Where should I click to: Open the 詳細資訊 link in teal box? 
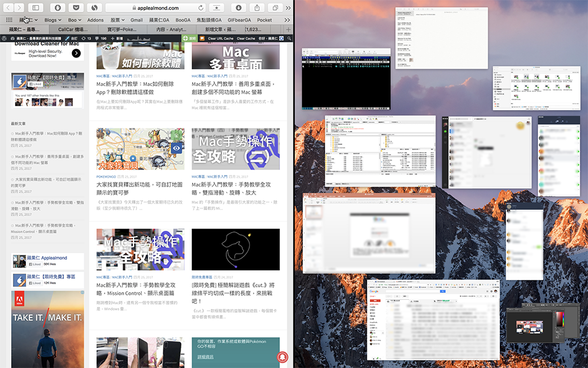(205, 357)
